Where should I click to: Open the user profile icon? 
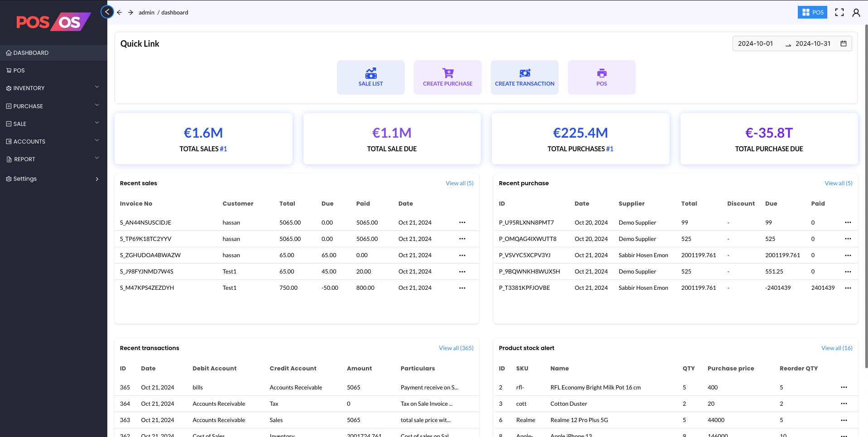856,12
